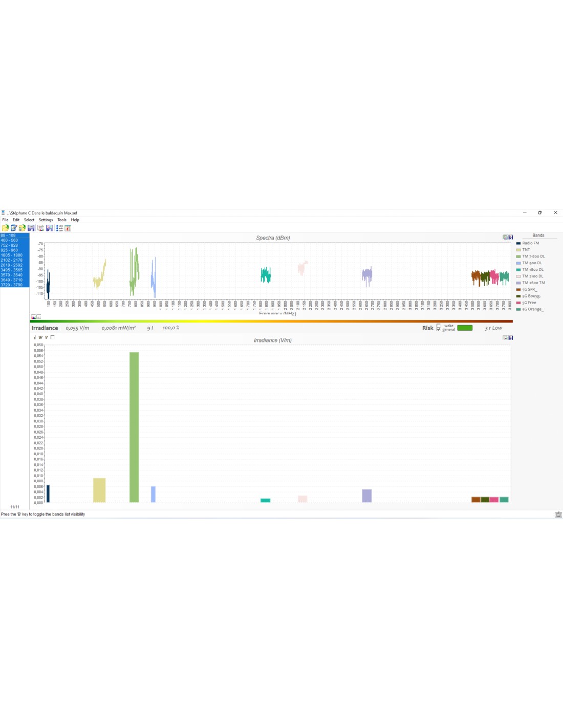Viewport: 563px width, 728px height.
Task: Click the green risk level indicator
Action: [x=465, y=328]
